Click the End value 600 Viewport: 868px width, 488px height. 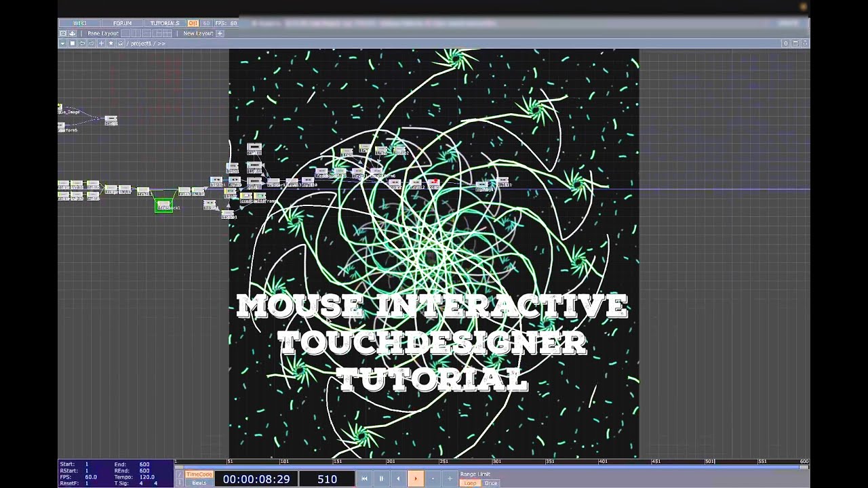point(144,464)
